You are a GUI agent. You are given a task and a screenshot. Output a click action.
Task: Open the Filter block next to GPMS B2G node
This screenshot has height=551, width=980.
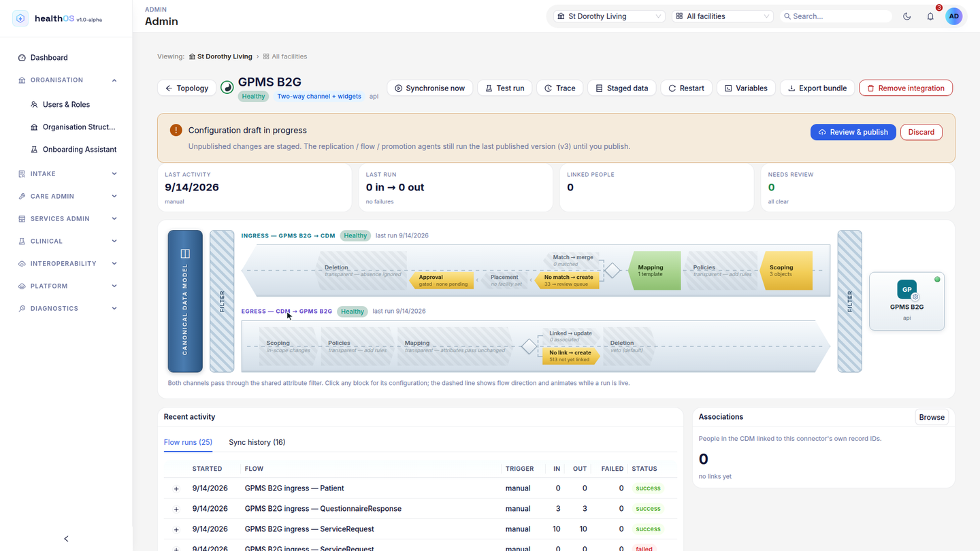click(849, 301)
